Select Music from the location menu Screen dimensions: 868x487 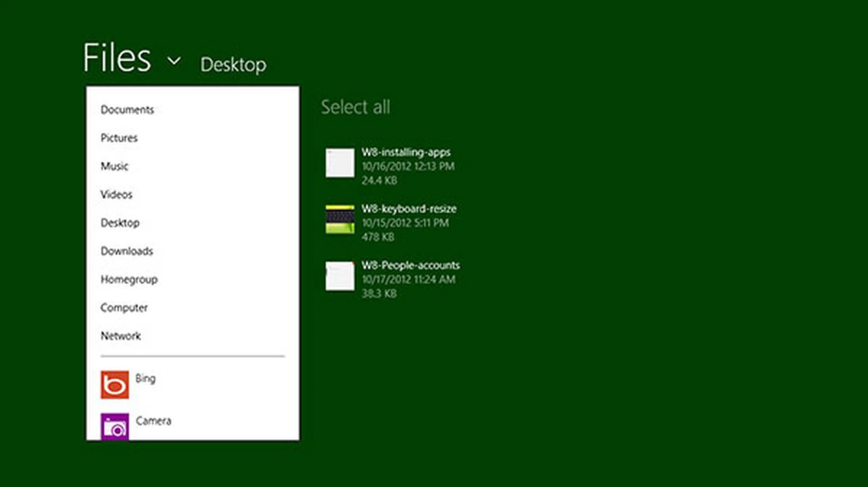pos(114,166)
